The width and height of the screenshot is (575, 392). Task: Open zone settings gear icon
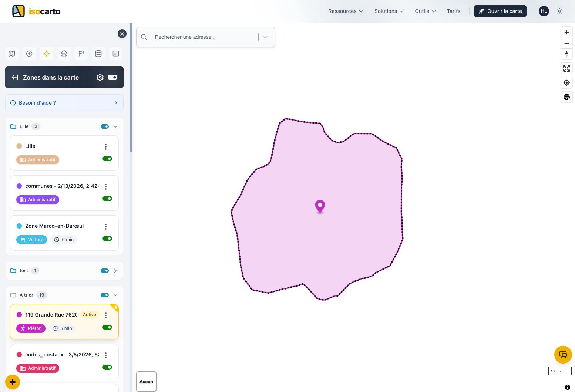[100, 77]
